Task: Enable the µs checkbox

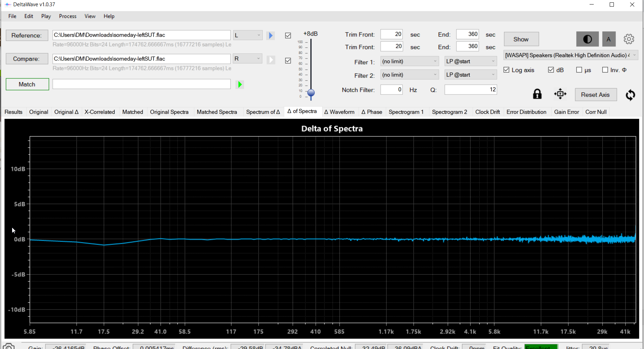Action: pyautogui.click(x=579, y=70)
